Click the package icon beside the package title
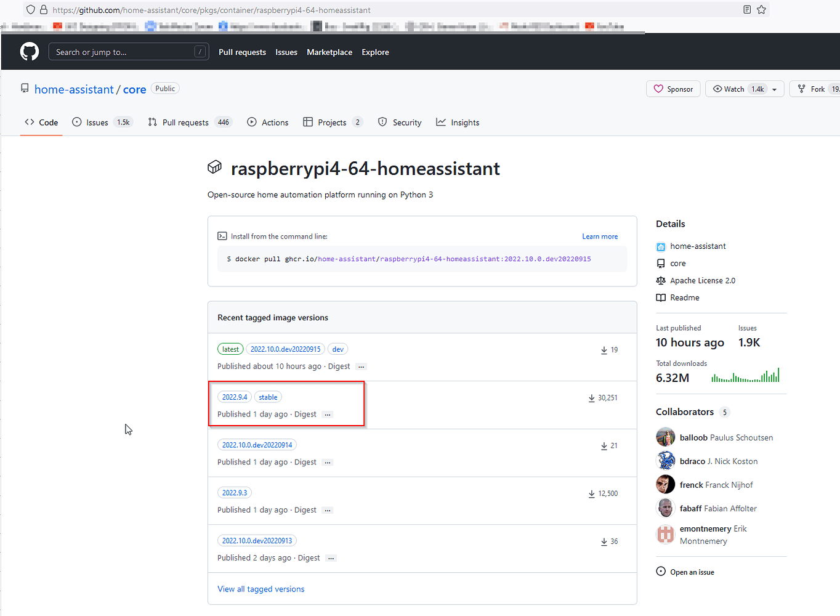The width and height of the screenshot is (840, 616). pyautogui.click(x=214, y=167)
